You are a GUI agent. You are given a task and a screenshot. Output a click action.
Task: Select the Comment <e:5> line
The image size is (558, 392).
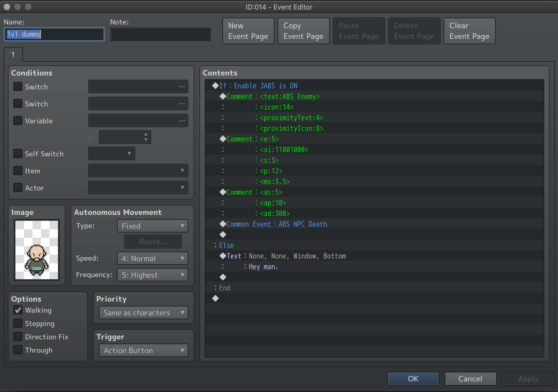[374, 139]
